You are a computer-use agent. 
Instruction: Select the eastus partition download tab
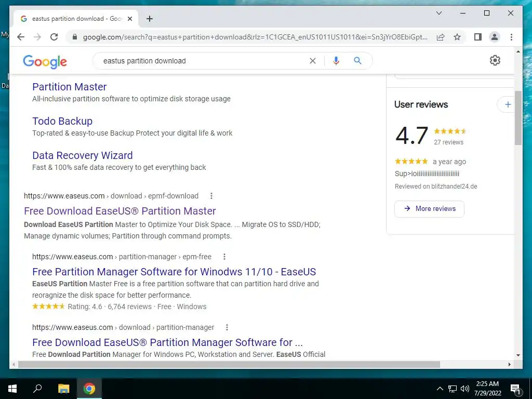click(76, 19)
